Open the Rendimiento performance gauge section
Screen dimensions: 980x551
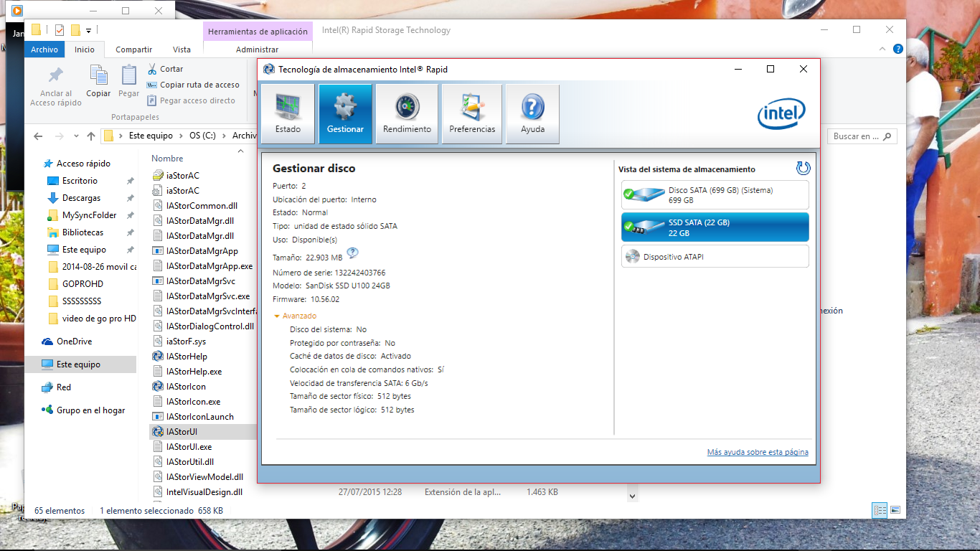tap(407, 113)
